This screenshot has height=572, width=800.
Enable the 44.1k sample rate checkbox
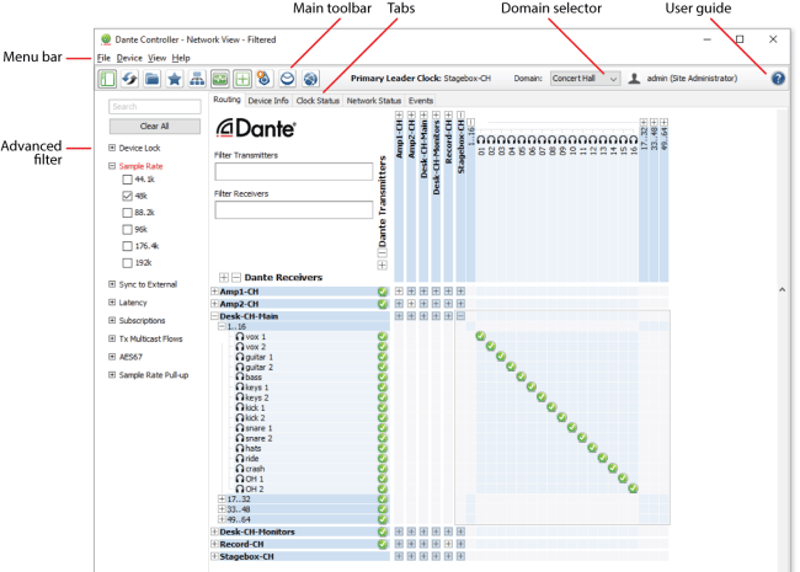point(127,180)
